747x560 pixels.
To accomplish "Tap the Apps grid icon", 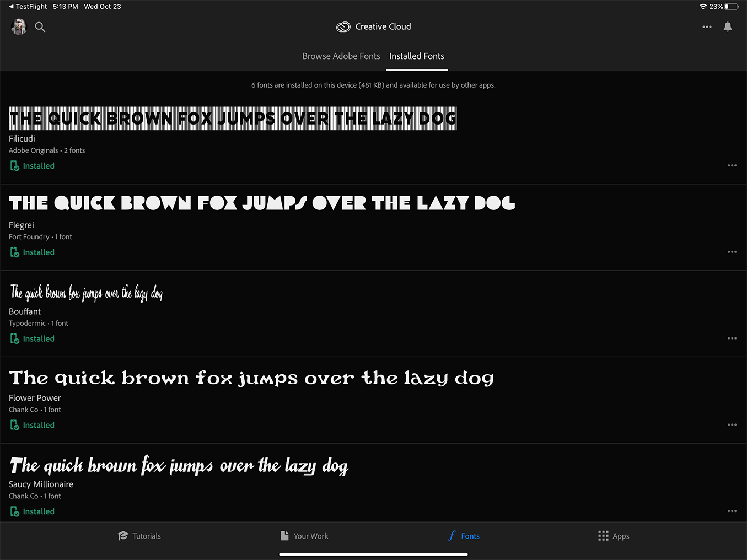I will tap(603, 536).
